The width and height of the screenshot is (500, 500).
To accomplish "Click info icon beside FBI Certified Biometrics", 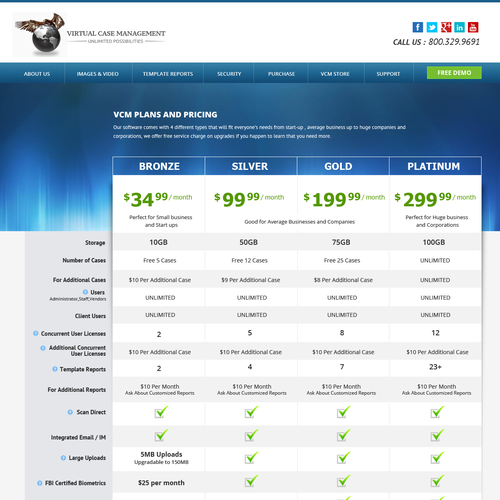I will (40, 483).
